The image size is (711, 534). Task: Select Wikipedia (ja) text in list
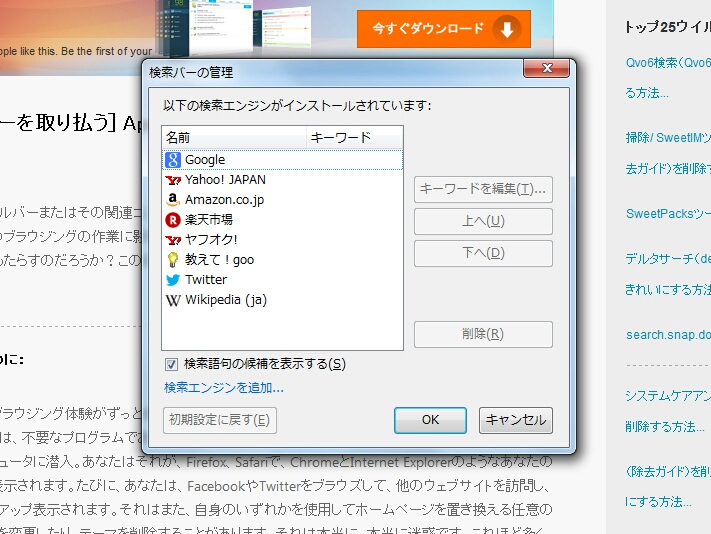[x=226, y=300]
